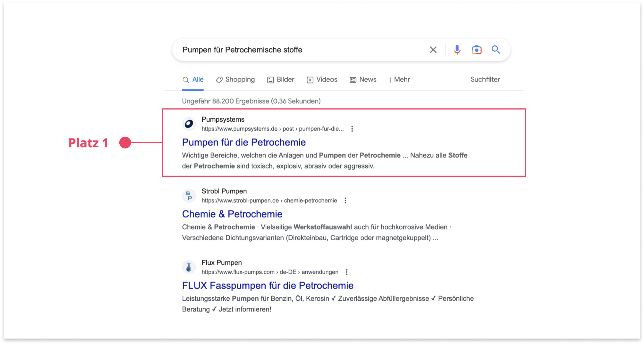Open the three-dot menu beside the Flux Pumpen URL
This screenshot has height=344, width=644.
pyautogui.click(x=346, y=272)
